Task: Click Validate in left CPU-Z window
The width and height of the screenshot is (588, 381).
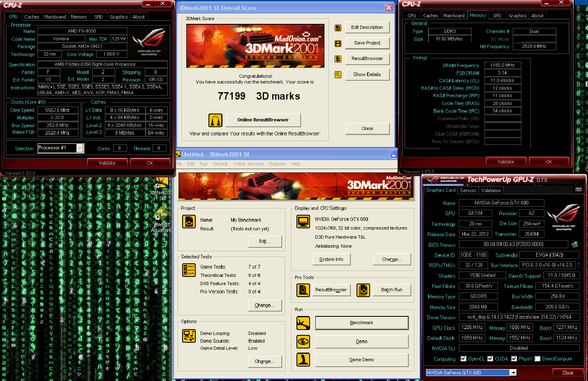Action: (x=107, y=163)
